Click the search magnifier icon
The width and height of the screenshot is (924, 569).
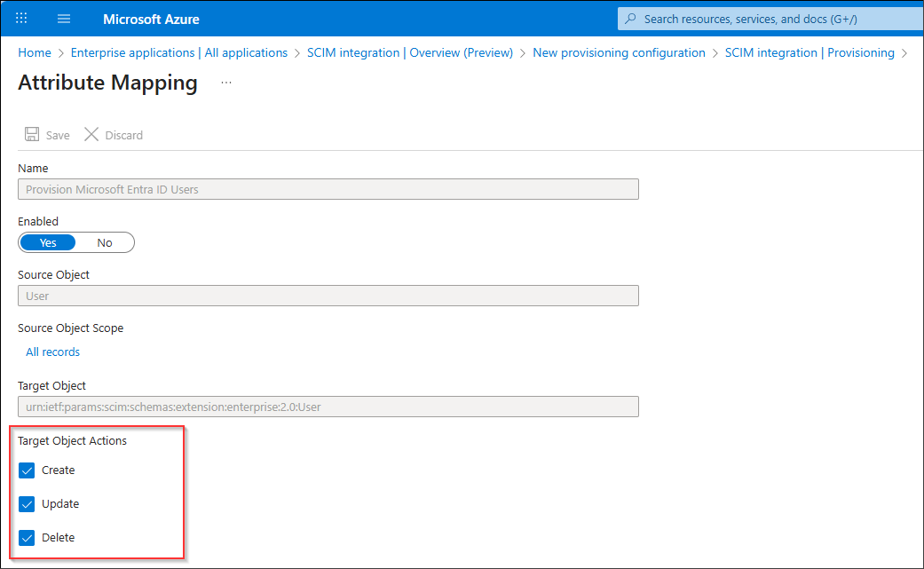630,19
